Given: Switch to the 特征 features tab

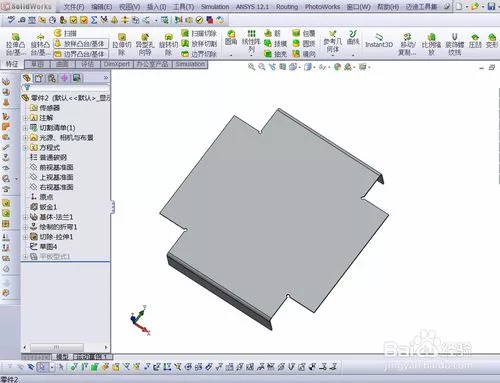Looking at the screenshot, I should [12, 64].
